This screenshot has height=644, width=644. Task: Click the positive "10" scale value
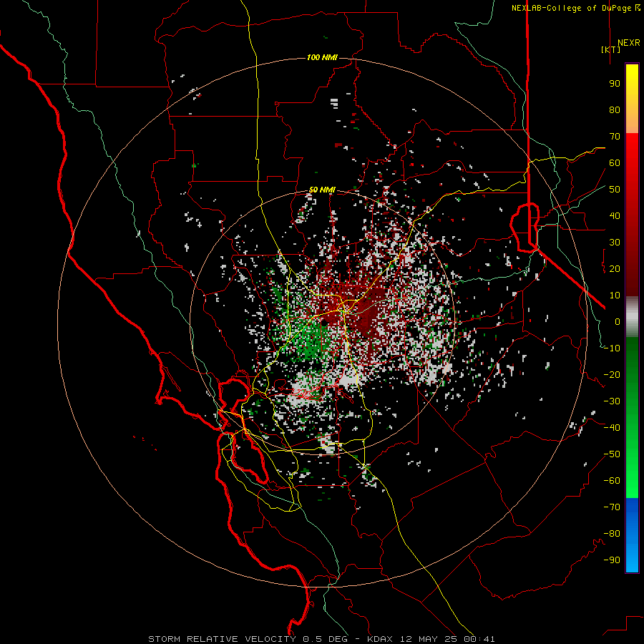click(615, 296)
